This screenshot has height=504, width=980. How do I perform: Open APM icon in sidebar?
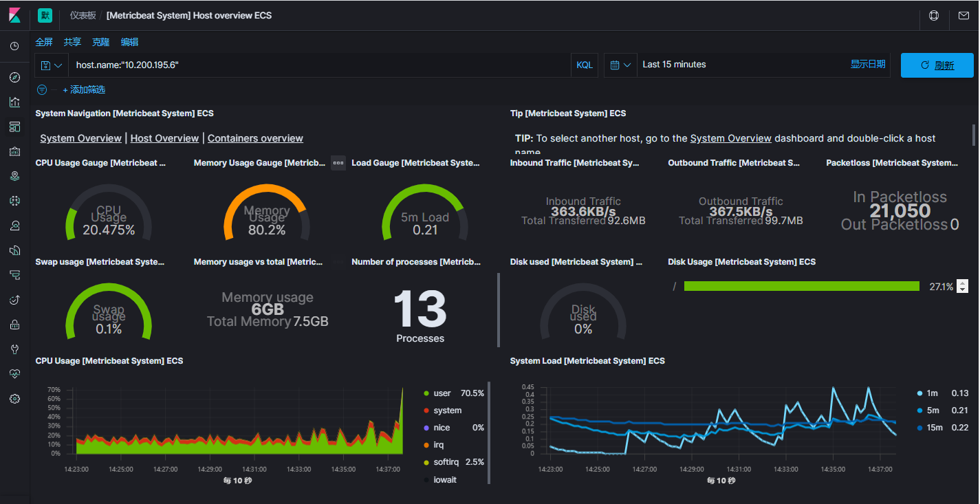[14, 275]
